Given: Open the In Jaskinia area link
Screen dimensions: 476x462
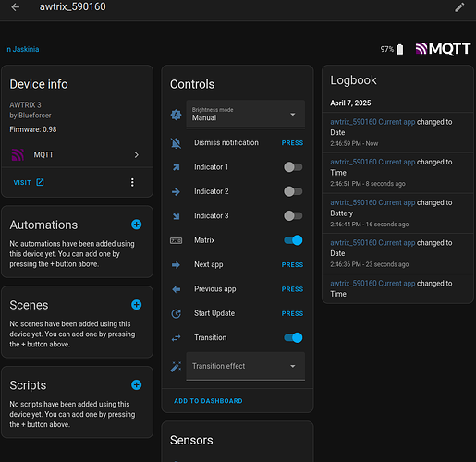Looking at the screenshot, I should tap(22, 49).
